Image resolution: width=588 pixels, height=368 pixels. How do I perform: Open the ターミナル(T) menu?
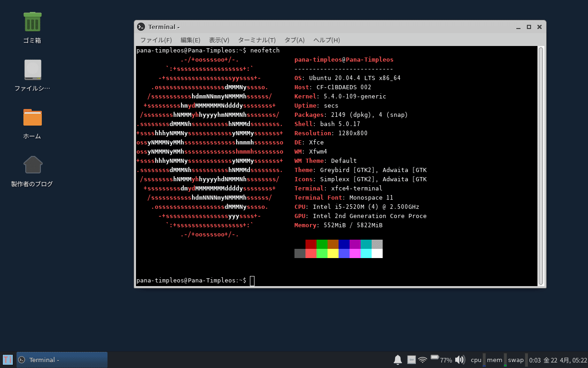coord(257,40)
